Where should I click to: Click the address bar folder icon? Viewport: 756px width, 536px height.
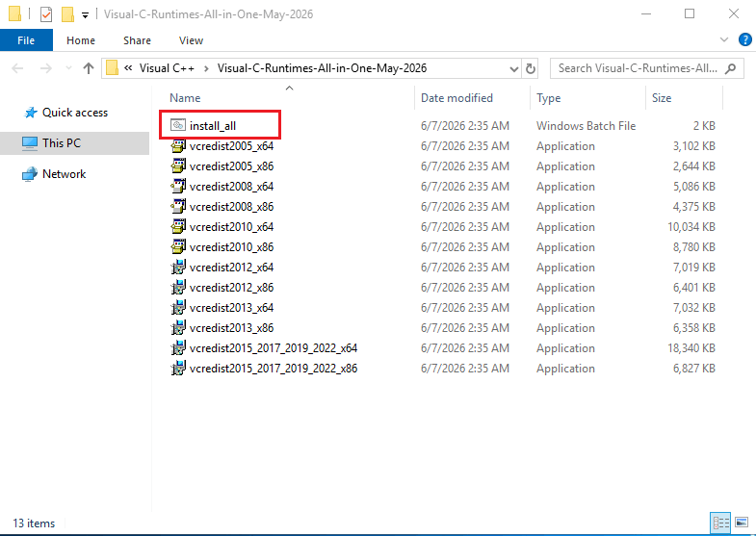[112, 68]
